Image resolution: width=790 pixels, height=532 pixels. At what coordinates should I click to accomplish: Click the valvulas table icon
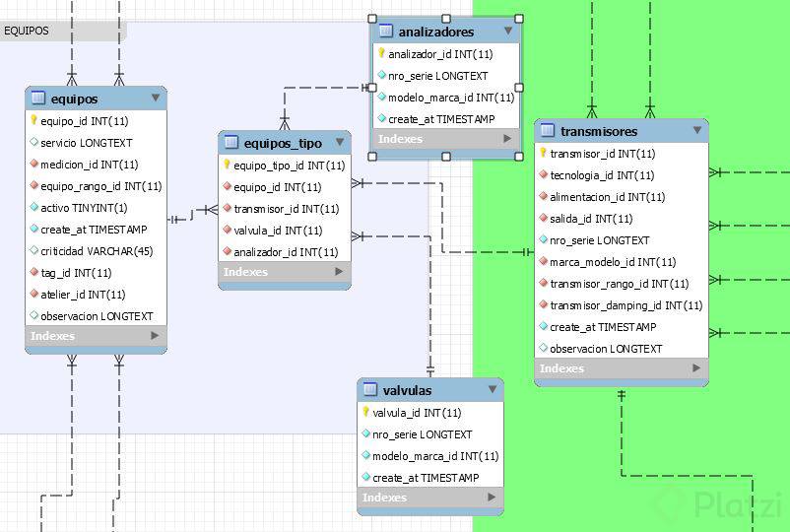(x=369, y=389)
